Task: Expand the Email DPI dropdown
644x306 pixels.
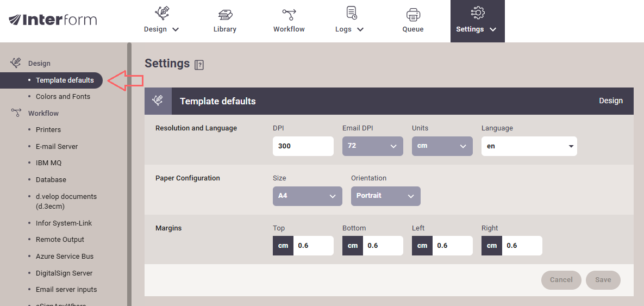Action: tap(372, 146)
